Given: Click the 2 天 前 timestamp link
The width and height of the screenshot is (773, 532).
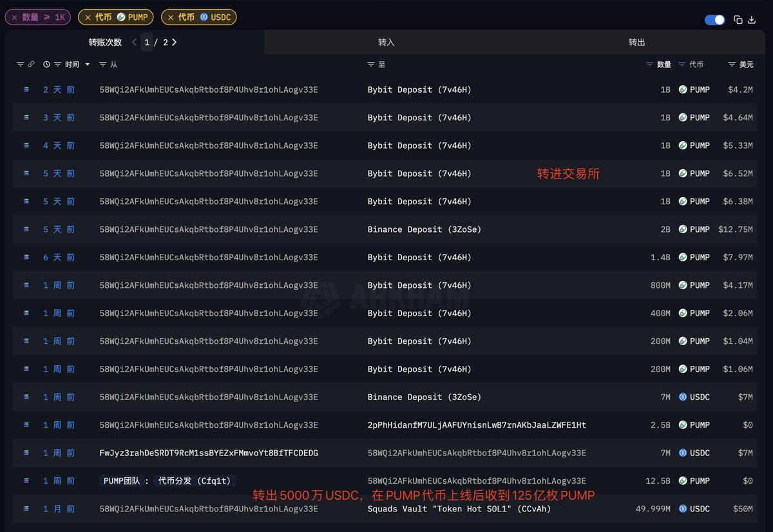Looking at the screenshot, I should pos(59,90).
